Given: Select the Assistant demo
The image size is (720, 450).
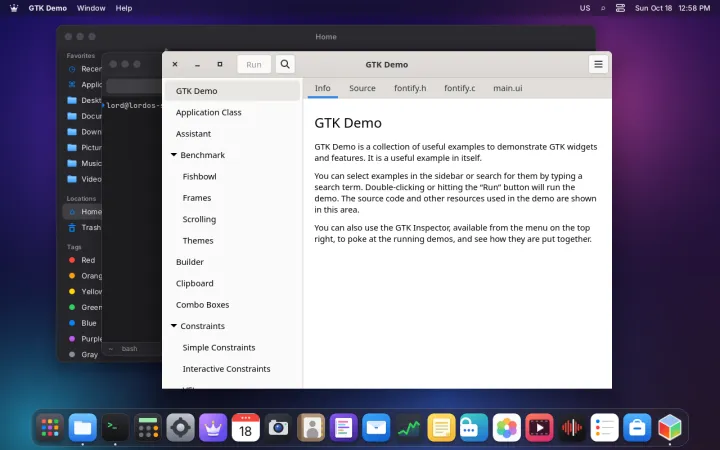Looking at the screenshot, I should (x=232, y=134).
